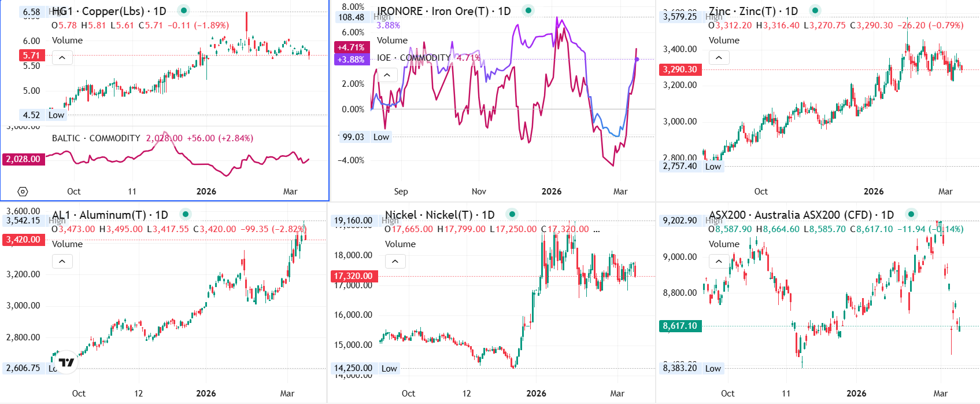The height and width of the screenshot is (404, 980).
Task: Open chart settings hexagon icon on Copper chart
Action: (x=23, y=192)
